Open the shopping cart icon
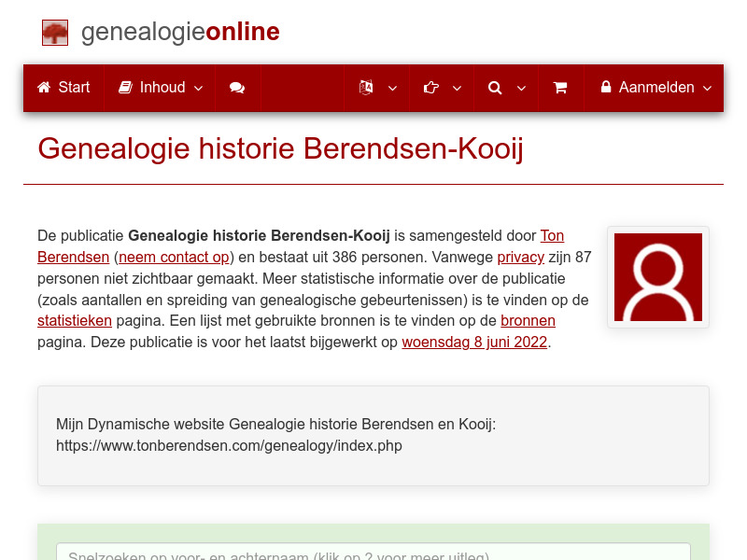This screenshot has width=747, height=560. pos(560,88)
